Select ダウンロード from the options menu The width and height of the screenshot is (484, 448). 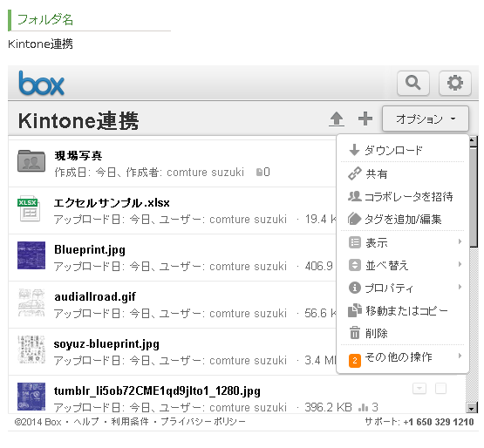coord(403,150)
